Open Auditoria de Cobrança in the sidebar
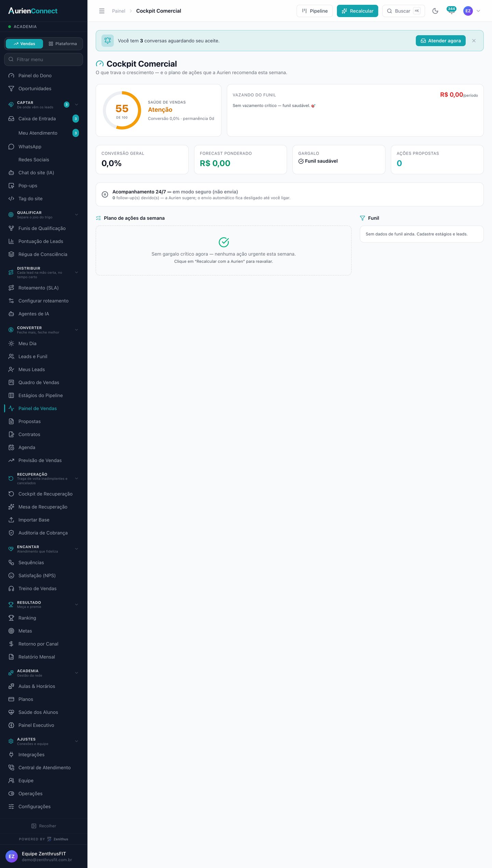 pos(43,533)
